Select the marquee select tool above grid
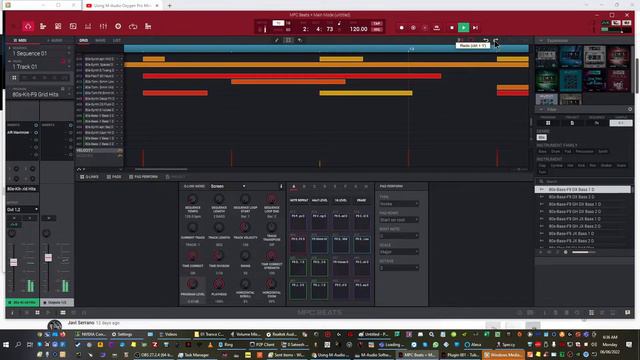Screen dimensions: 640x360 [x=289, y=40]
